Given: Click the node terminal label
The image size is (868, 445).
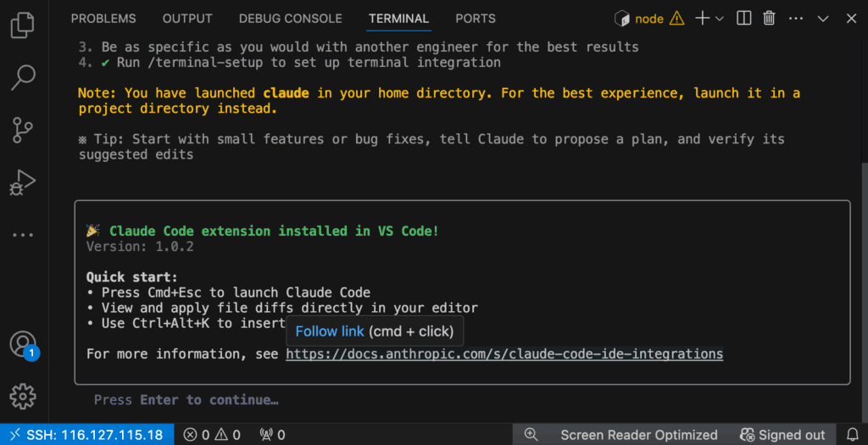Looking at the screenshot, I should pyautogui.click(x=648, y=19).
